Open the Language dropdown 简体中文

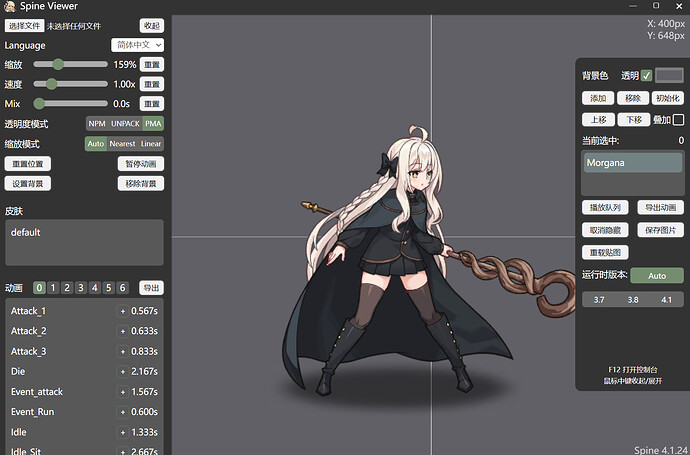coord(137,45)
